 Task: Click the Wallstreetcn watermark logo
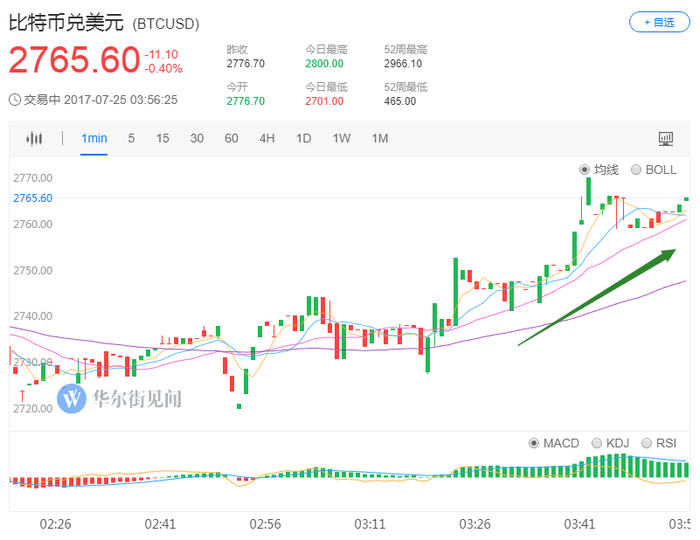coord(72,399)
